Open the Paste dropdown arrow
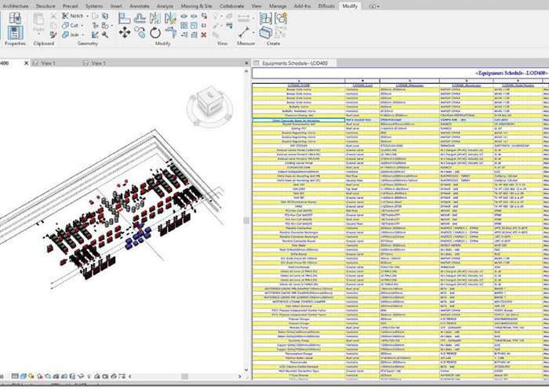This screenshot has height=392, width=549. coord(38,34)
